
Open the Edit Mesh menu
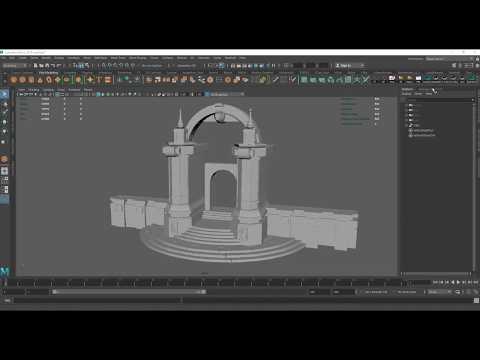[100, 58]
